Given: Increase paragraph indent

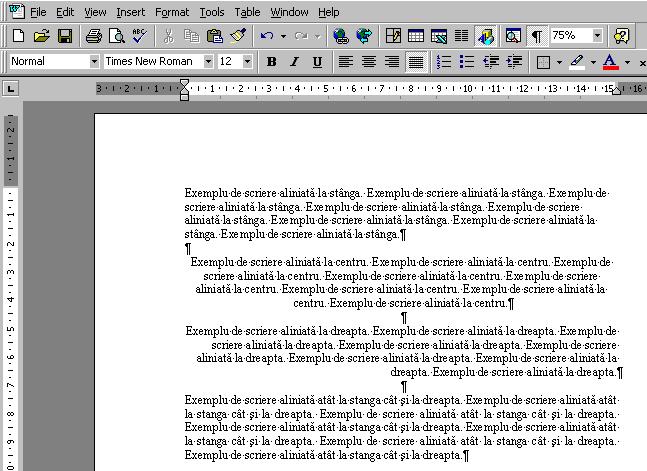Looking at the screenshot, I should click(514, 62).
